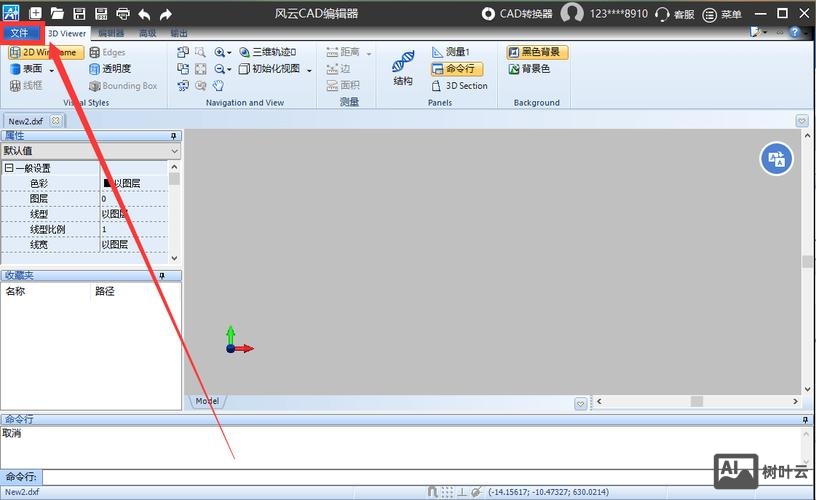Image resolution: width=816 pixels, height=500 pixels.
Task: Click the CAD转换器 button
Action: tap(516, 14)
